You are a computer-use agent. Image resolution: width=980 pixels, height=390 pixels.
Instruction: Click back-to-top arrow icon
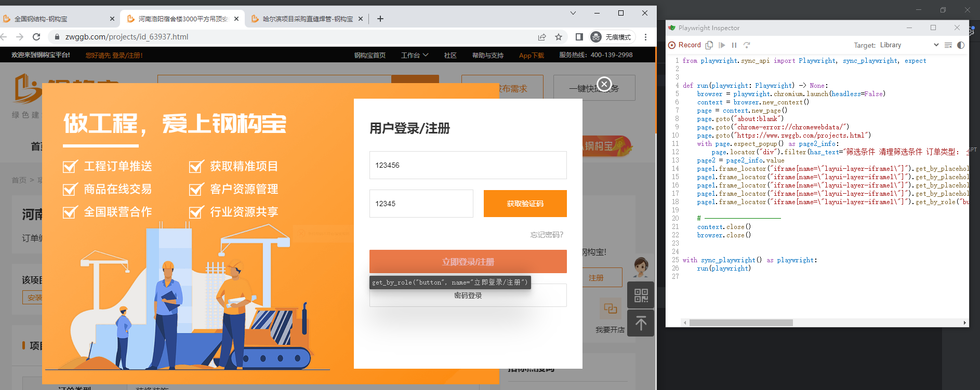[641, 324]
